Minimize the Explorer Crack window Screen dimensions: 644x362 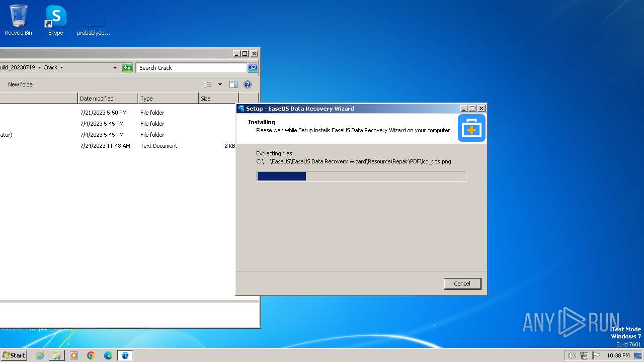tap(236, 54)
